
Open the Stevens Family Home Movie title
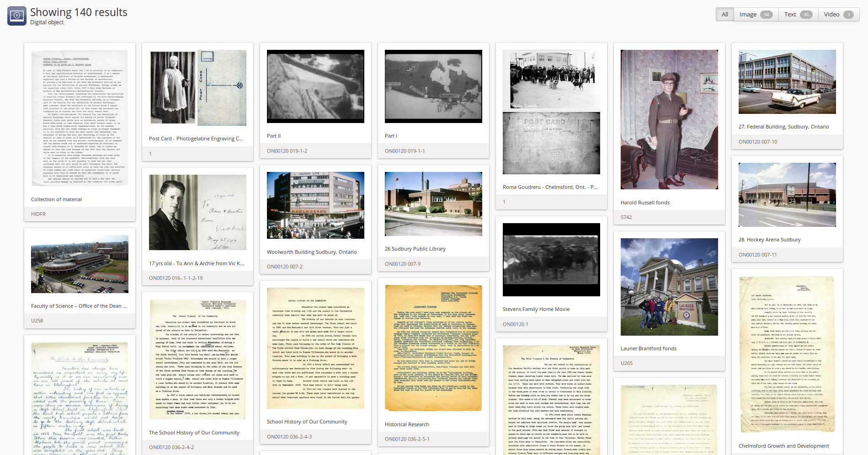536,309
